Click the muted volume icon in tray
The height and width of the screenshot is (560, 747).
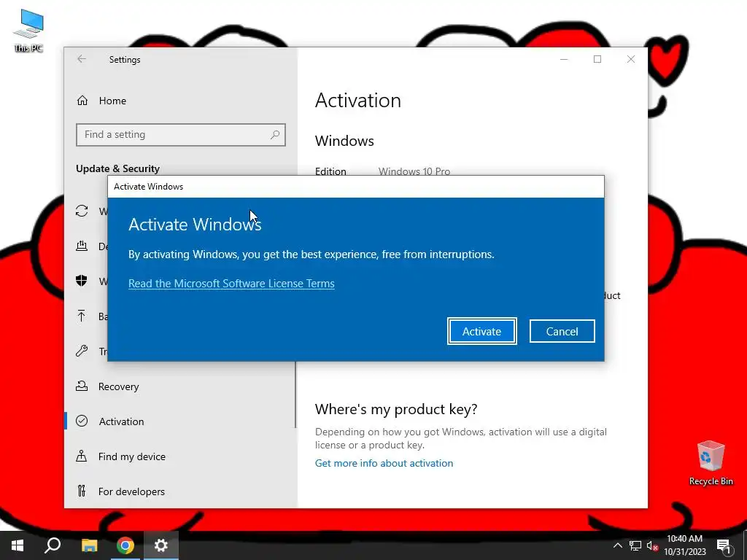pyautogui.click(x=652, y=545)
